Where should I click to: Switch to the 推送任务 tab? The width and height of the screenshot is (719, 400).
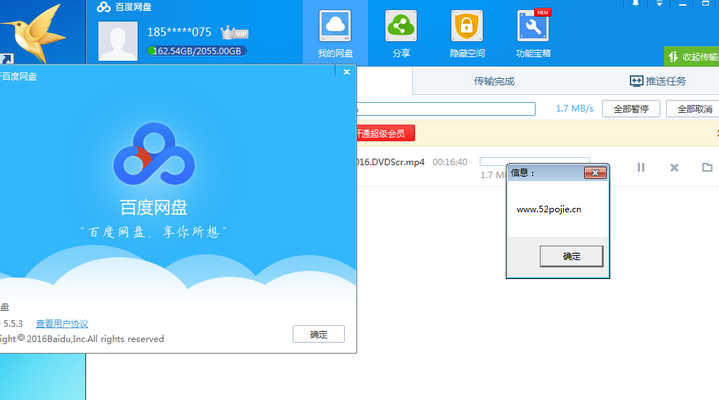click(x=658, y=81)
